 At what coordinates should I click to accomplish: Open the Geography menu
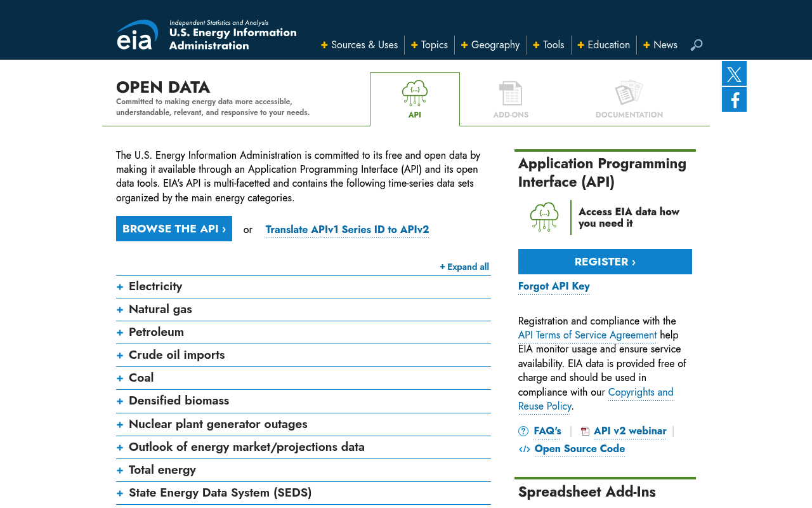490,45
